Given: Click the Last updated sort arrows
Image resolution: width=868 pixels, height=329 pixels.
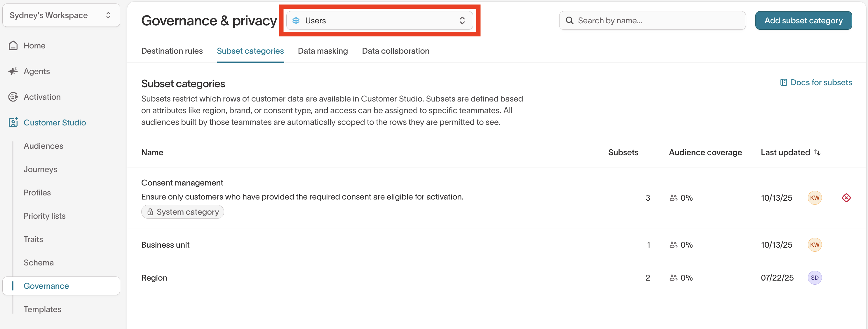Looking at the screenshot, I should pos(817,152).
